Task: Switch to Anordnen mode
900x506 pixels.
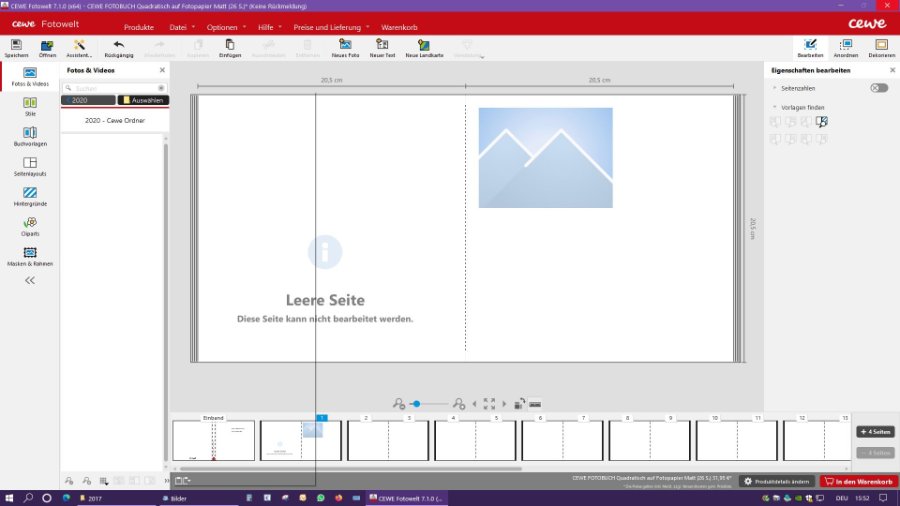Action: tap(845, 48)
